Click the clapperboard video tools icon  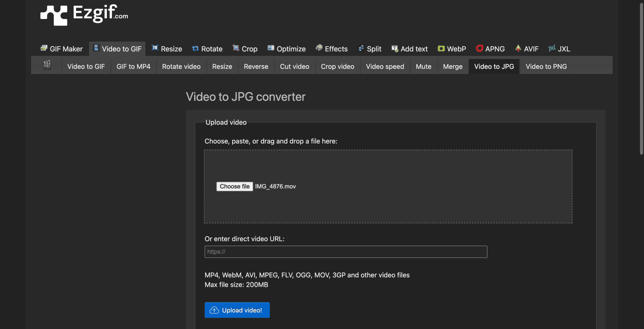point(47,65)
